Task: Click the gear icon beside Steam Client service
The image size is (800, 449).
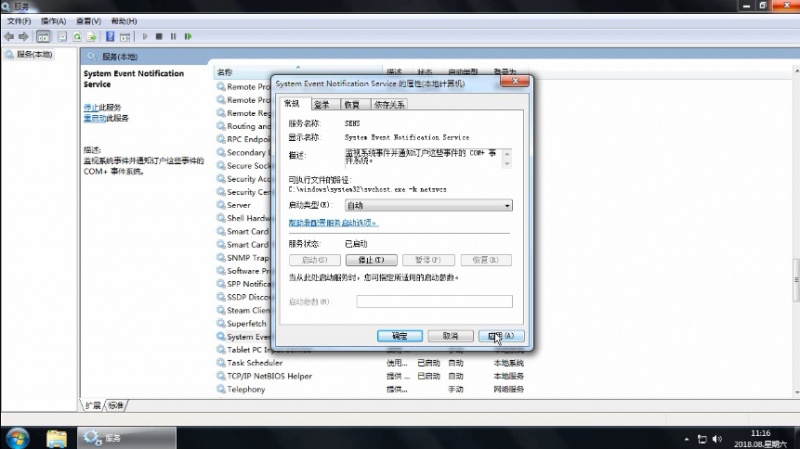Action: 221,310
